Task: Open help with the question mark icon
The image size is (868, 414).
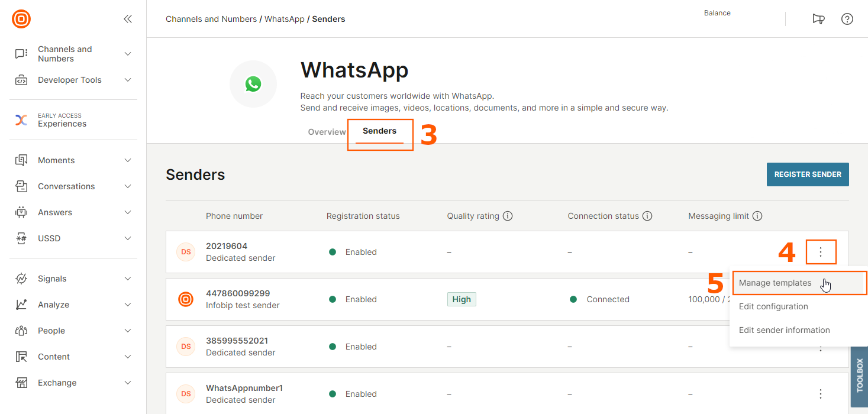Action: click(847, 19)
